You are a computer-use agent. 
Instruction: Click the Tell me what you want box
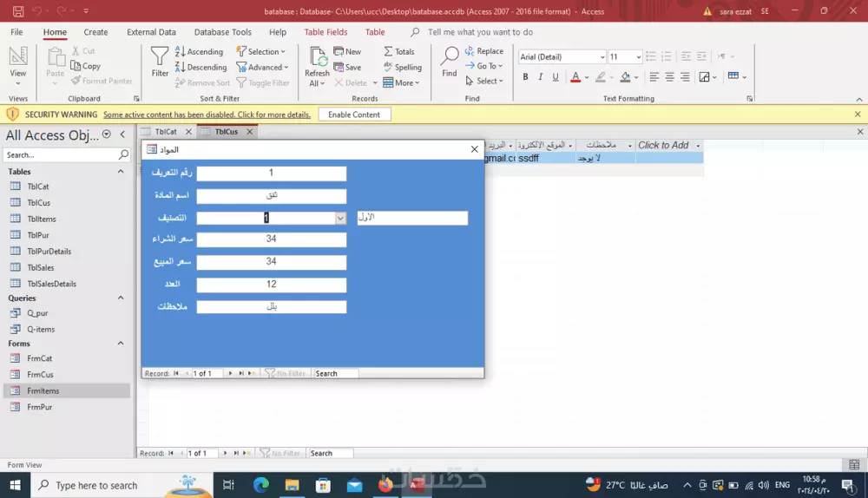pos(480,32)
